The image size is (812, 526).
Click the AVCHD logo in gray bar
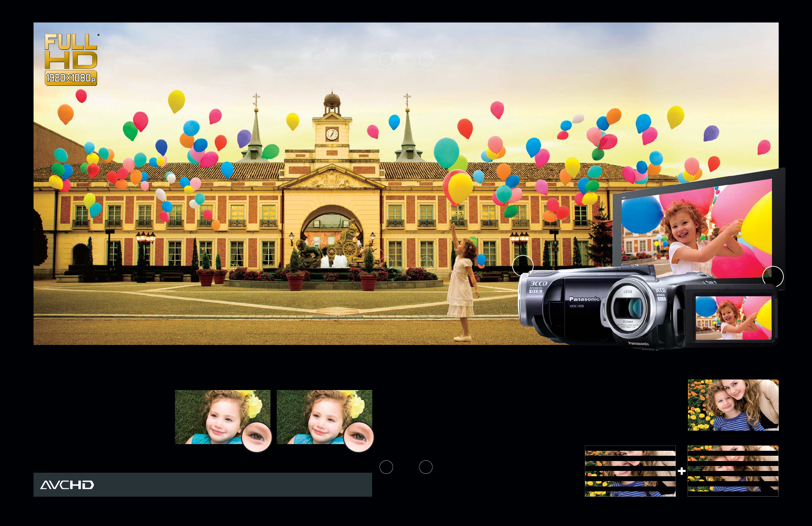tap(67, 485)
